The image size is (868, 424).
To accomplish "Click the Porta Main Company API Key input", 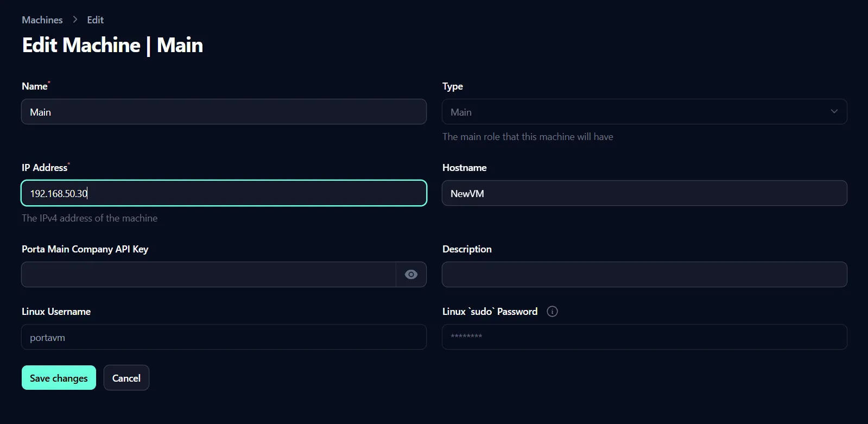I will click(208, 275).
